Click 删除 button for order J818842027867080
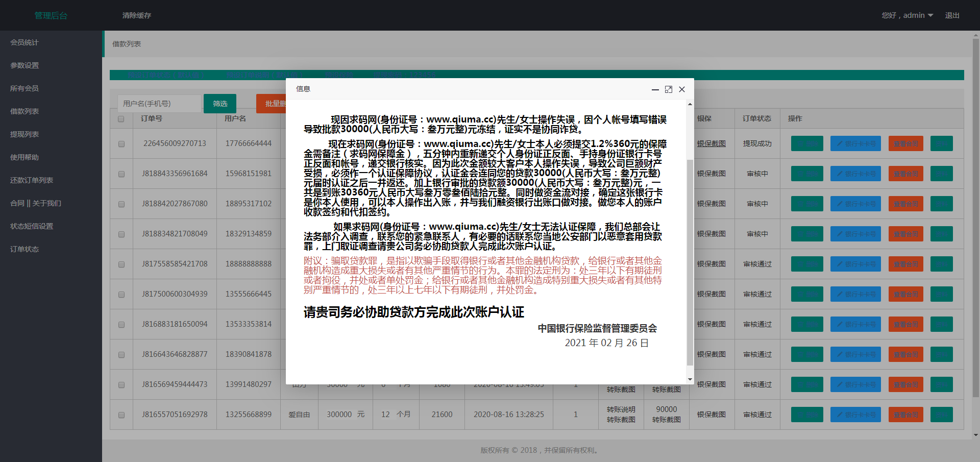 pyautogui.click(x=807, y=204)
